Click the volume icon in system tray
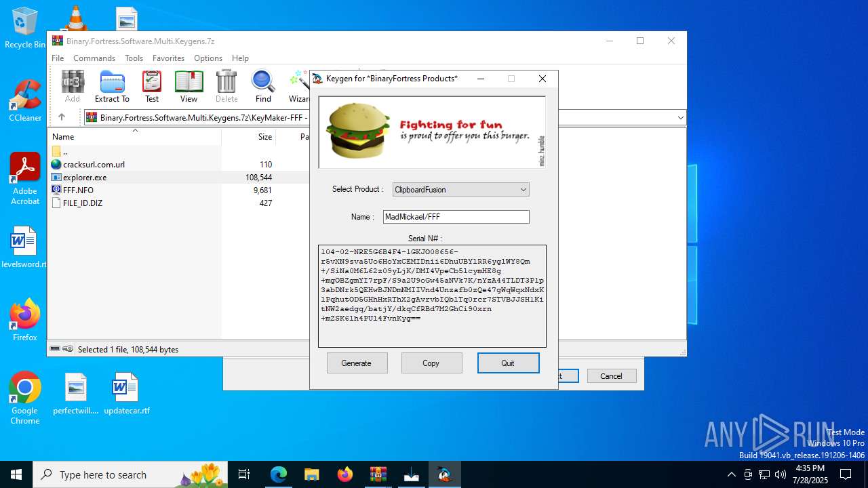 coord(781,474)
